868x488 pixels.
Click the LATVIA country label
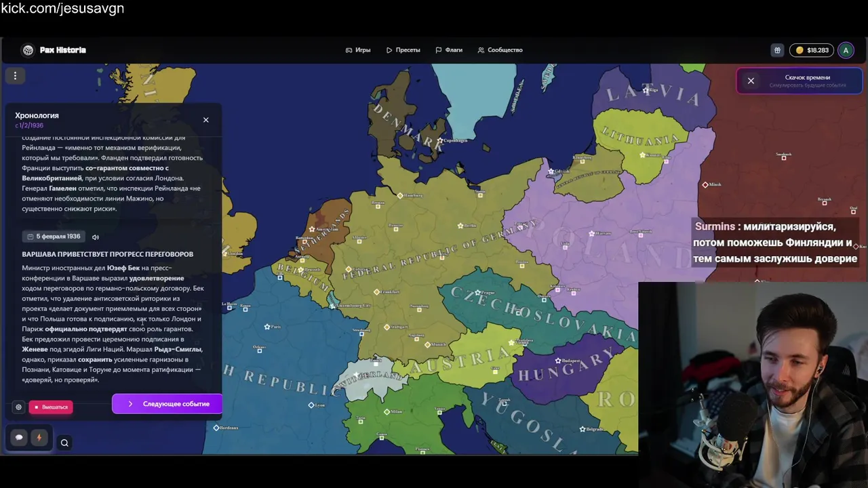pos(654,95)
